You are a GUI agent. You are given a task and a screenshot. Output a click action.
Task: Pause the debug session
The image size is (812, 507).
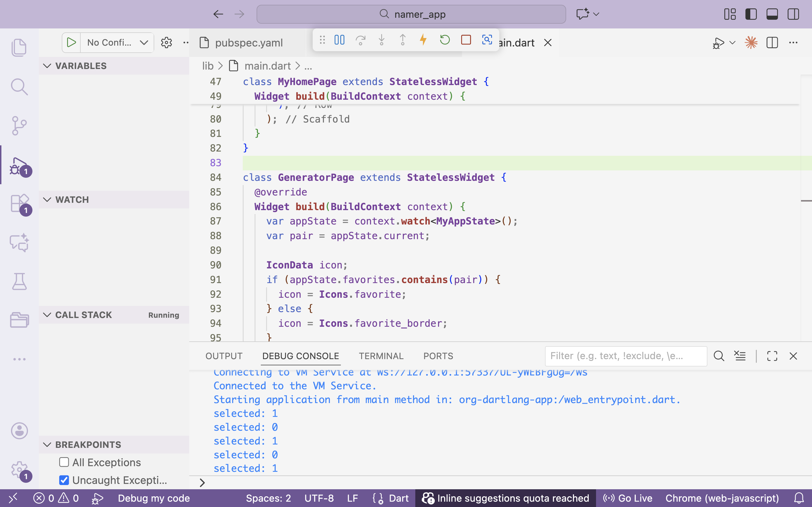coord(339,40)
